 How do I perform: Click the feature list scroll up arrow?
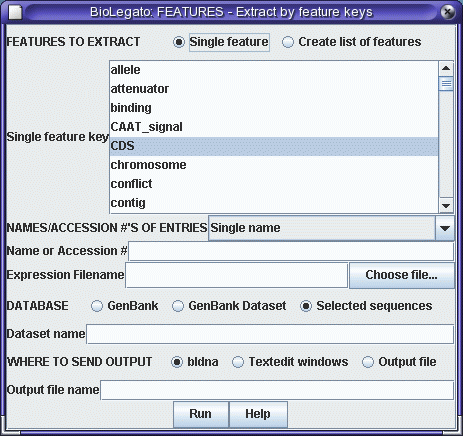(x=446, y=69)
